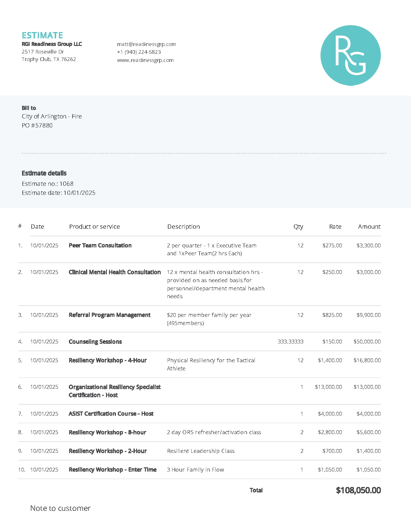
Task: Click the RG circular logo
Action: click(x=350, y=55)
